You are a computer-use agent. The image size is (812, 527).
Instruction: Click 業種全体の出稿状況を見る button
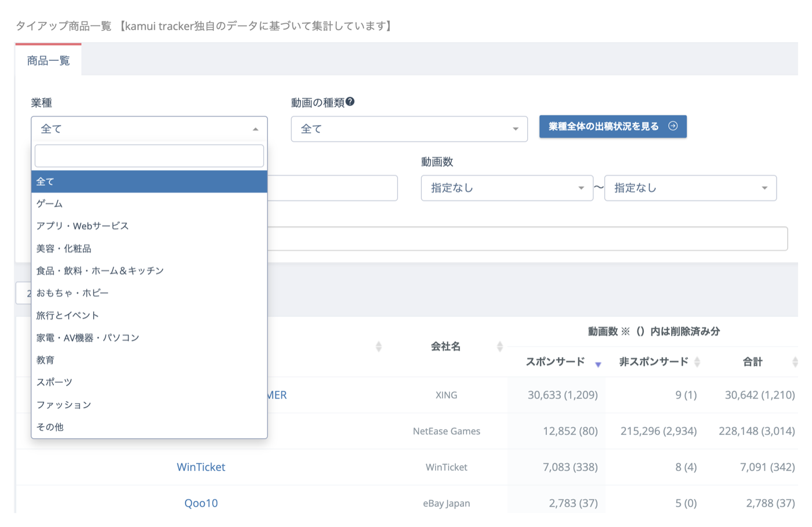click(x=613, y=126)
